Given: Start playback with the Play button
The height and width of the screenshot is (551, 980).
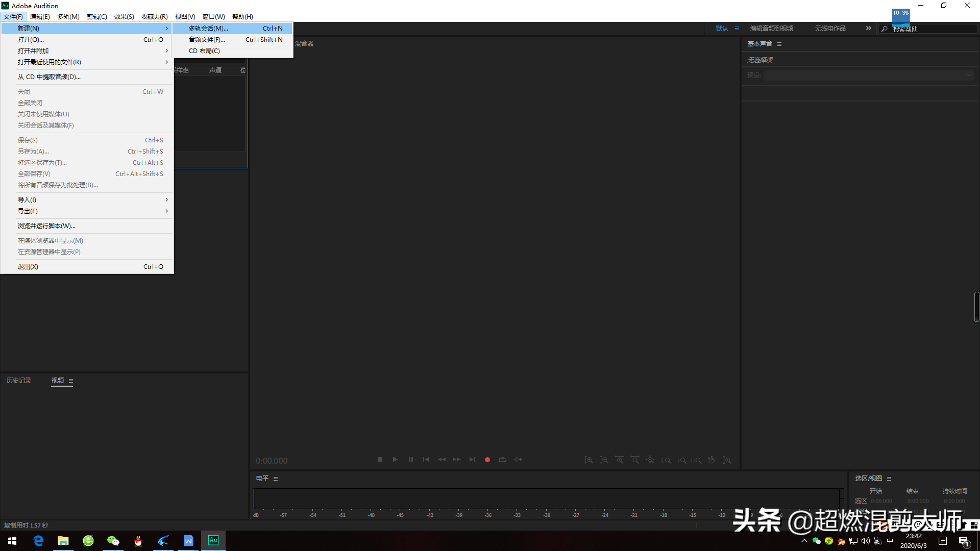Looking at the screenshot, I should click(395, 460).
